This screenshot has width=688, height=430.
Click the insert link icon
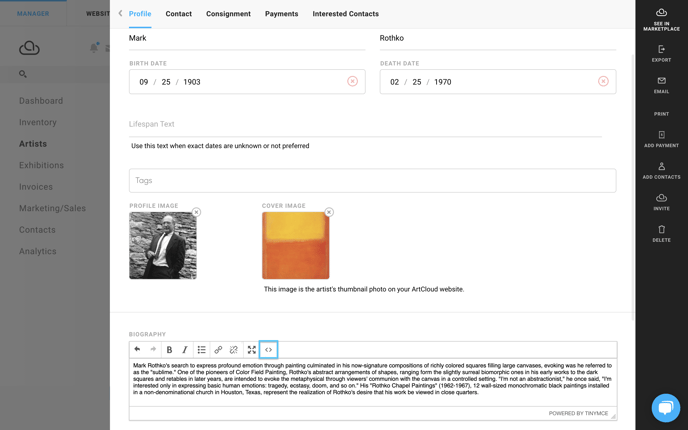[218, 350]
